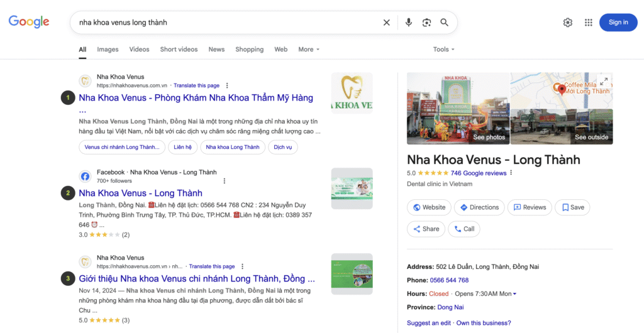Clear the search query with X icon
644x333 pixels.
pyautogui.click(x=387, y=23)
